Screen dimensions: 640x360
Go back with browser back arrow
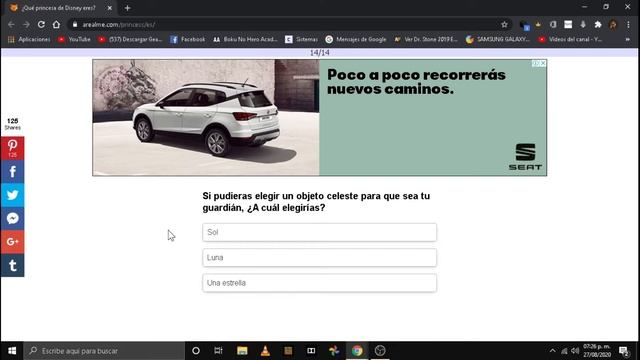11,24
